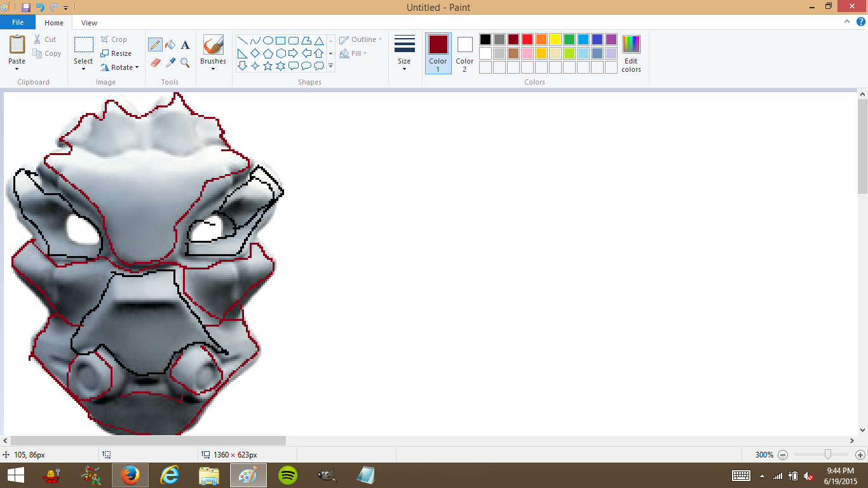Select the Eraser tool
868x488 pixels.
point(154,63)
